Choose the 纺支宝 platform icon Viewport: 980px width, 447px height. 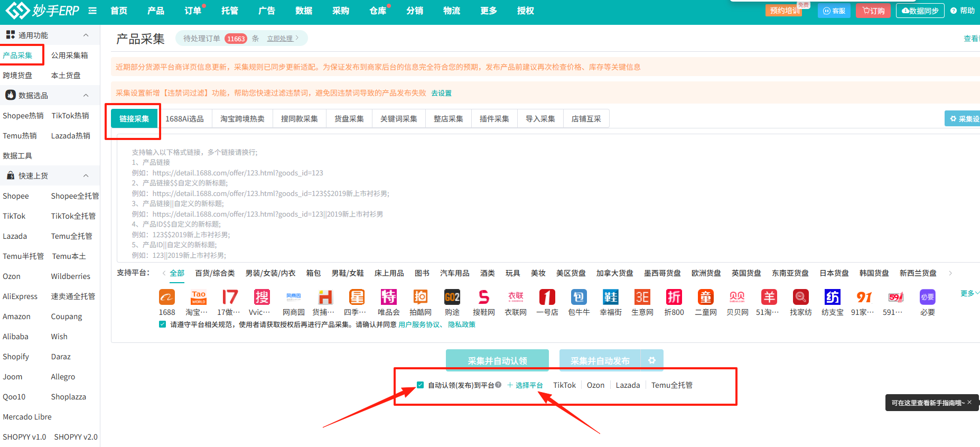(x=833, y=297)
